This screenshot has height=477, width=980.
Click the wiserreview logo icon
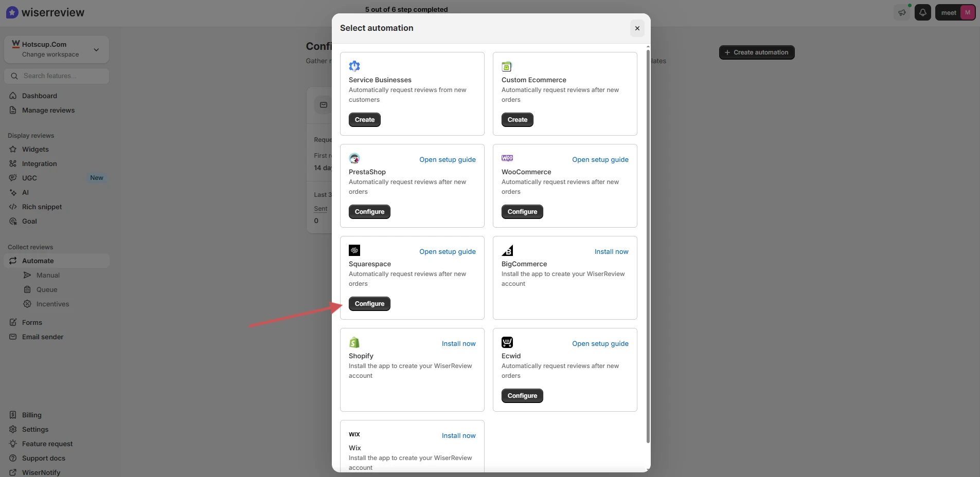tap(12, 12)
